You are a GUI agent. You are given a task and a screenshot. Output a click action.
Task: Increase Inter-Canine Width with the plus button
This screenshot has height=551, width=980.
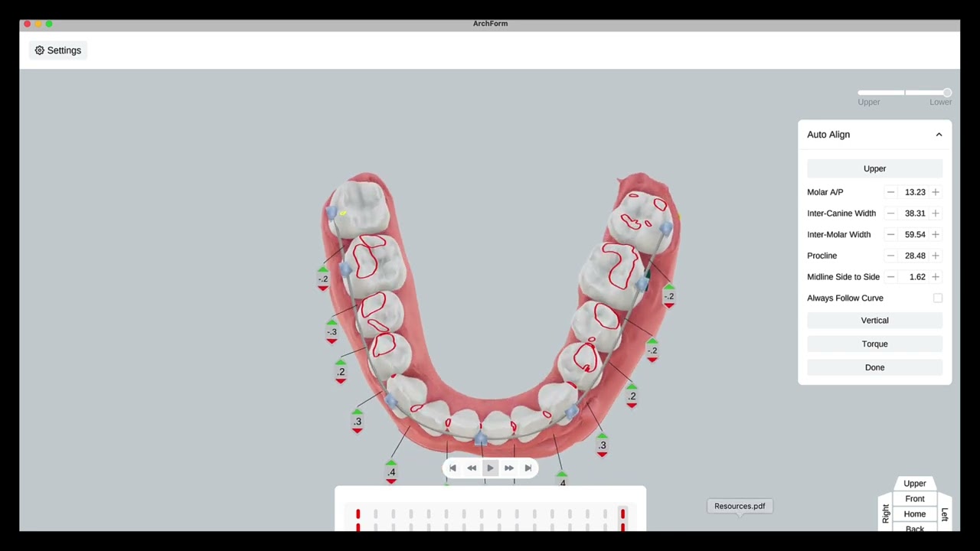click(936, 214)
